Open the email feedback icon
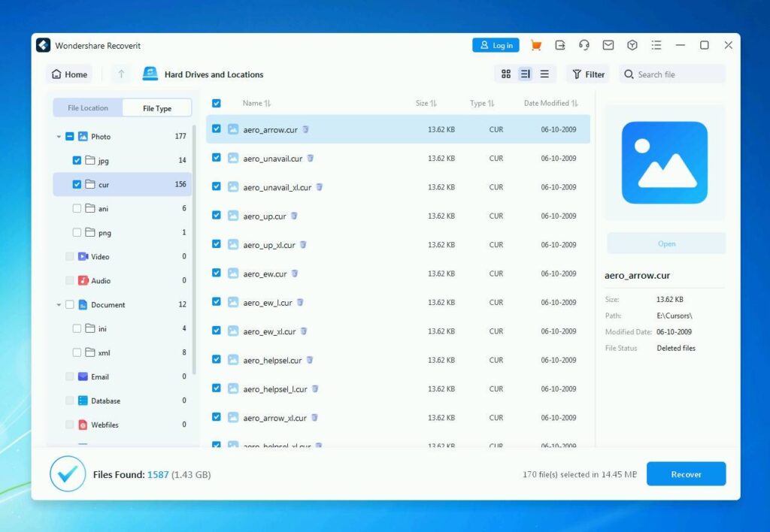The width and height of the screenshot is (770, 532). pos(608,45)
